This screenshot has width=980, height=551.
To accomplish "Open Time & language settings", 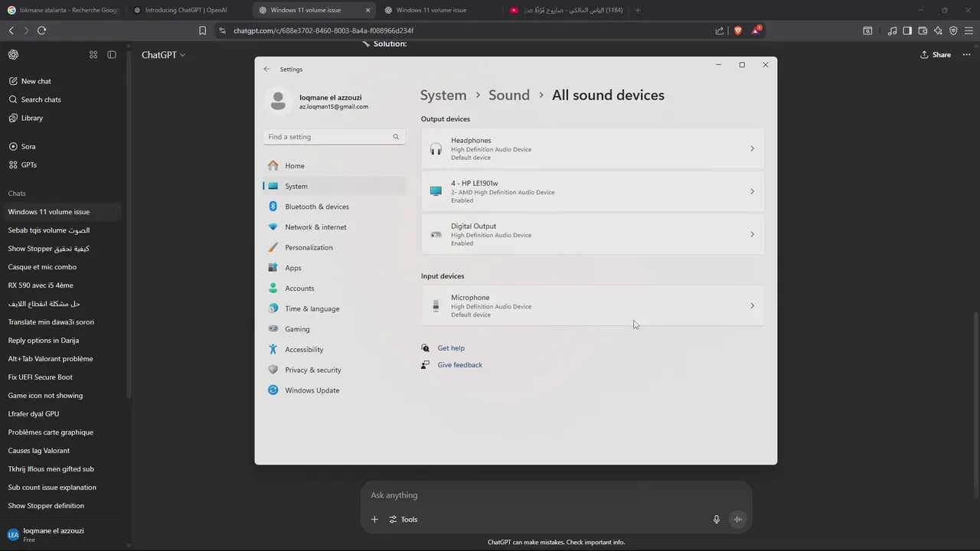I will [x=334, y=309].
